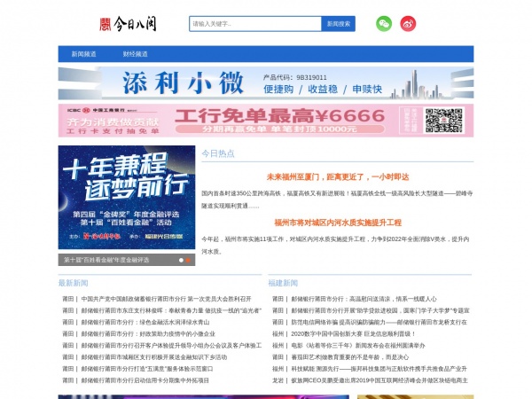Open headline 福州市将对城区内河水质实施提升工程

point(338,223)
